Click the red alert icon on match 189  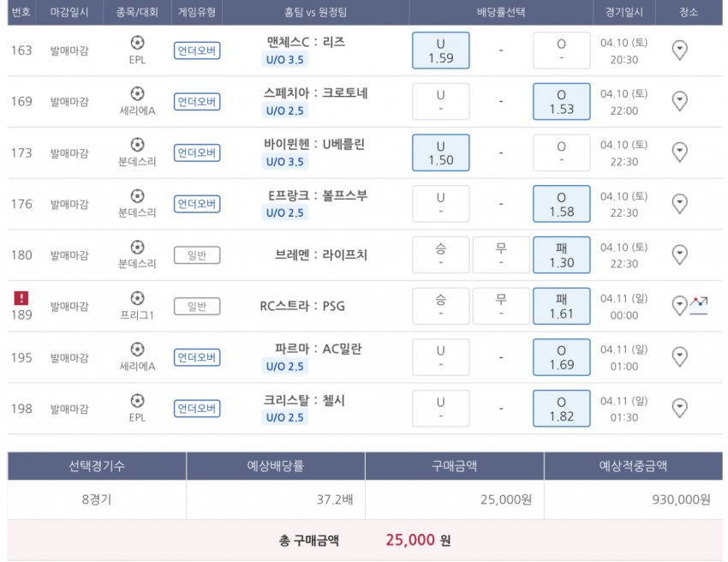pos(21,297)
